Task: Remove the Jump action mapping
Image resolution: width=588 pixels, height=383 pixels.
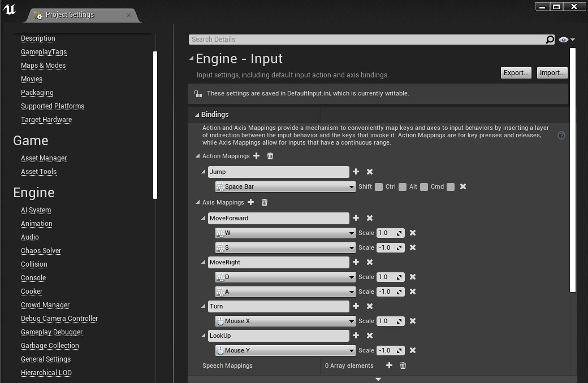Action: coord(369,172)
